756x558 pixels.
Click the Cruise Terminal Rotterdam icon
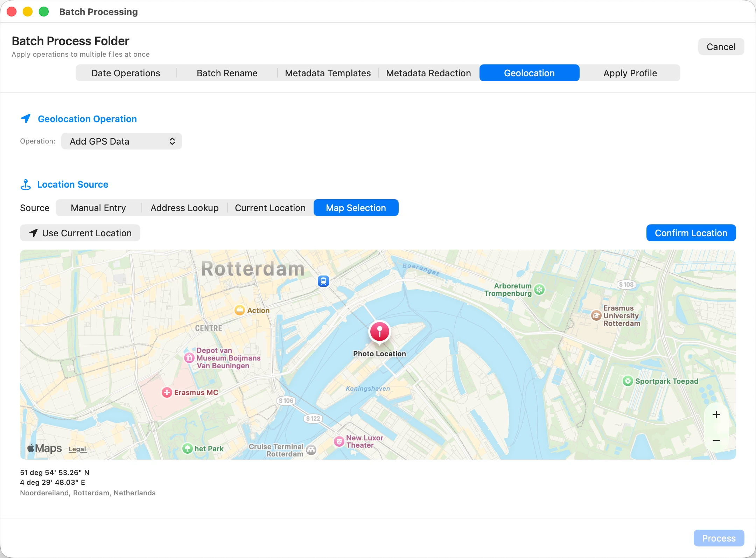(x=311, y=450)
